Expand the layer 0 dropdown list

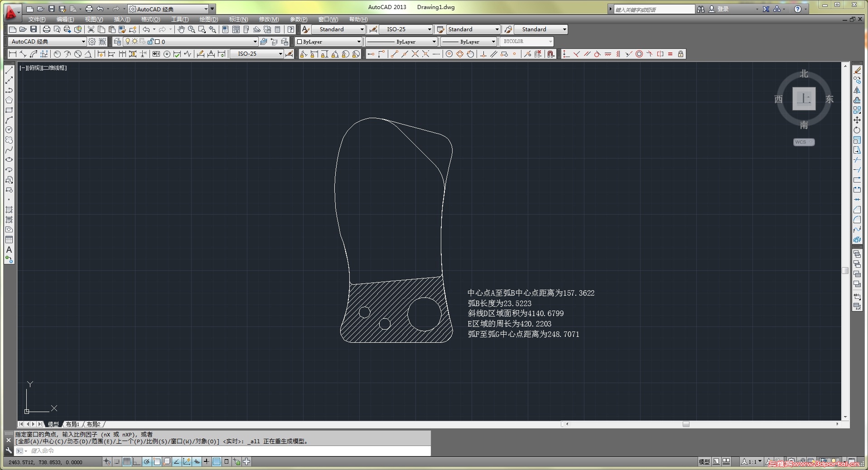[x=255, y=42]
